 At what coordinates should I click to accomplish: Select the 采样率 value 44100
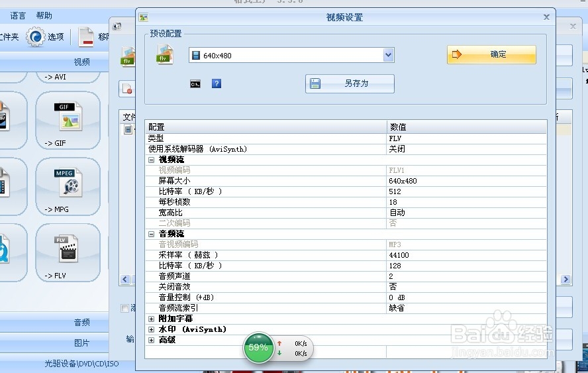pos(399,255)
